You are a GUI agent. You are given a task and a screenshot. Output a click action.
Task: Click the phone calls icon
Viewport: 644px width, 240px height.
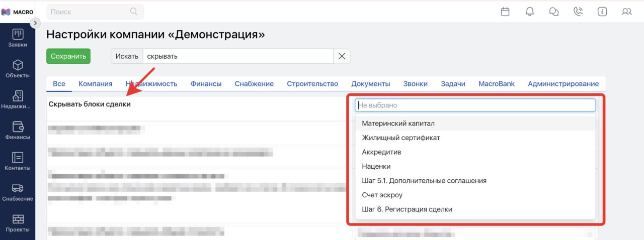[578, 12]
